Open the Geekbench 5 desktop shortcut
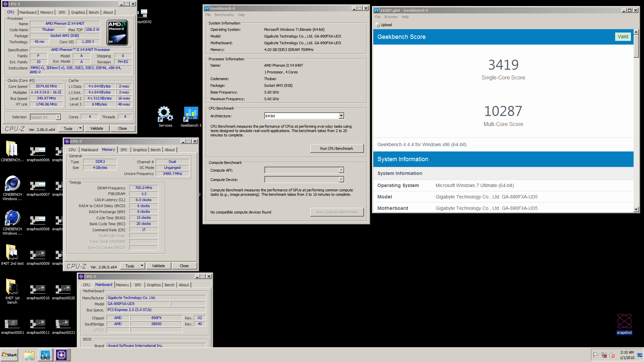The image size is (644, 362). [x=191, y=117]
